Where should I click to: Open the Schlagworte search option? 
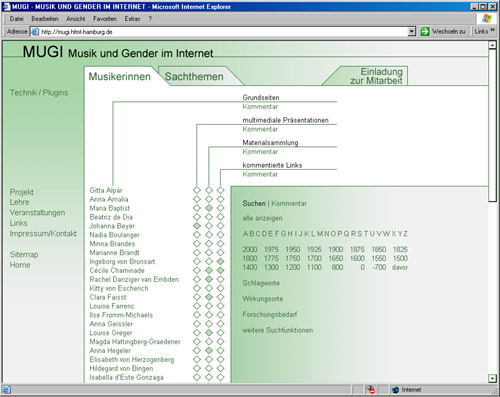pos(261,283)
